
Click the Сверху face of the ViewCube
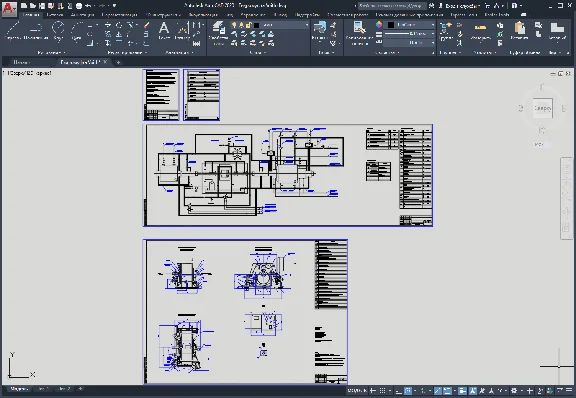542,108
